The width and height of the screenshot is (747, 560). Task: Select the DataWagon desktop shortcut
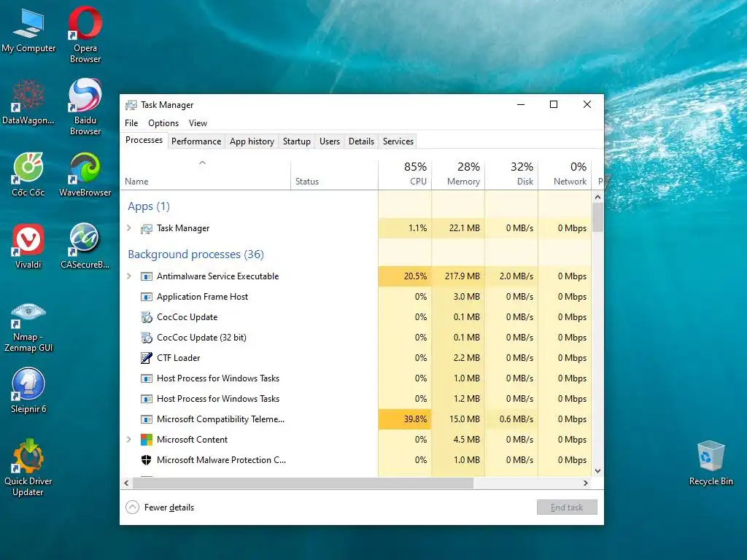[x=28, y=102]
